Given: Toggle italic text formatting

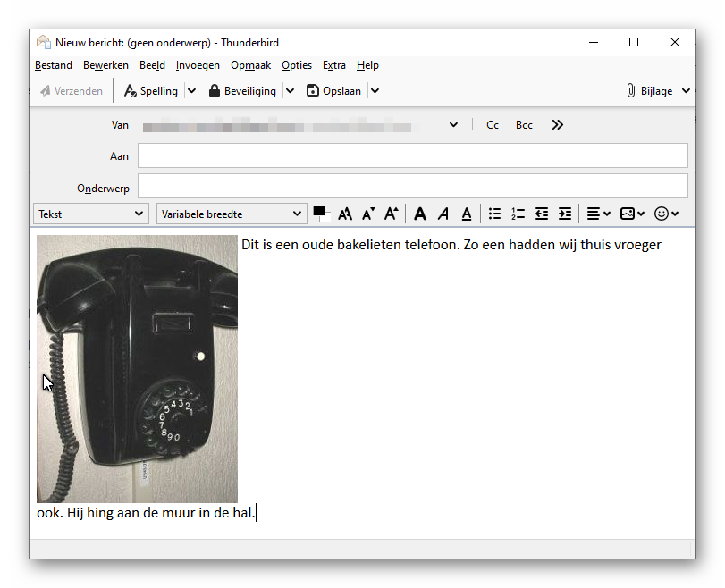Looking at the screenshot, I should click(443, 214).
